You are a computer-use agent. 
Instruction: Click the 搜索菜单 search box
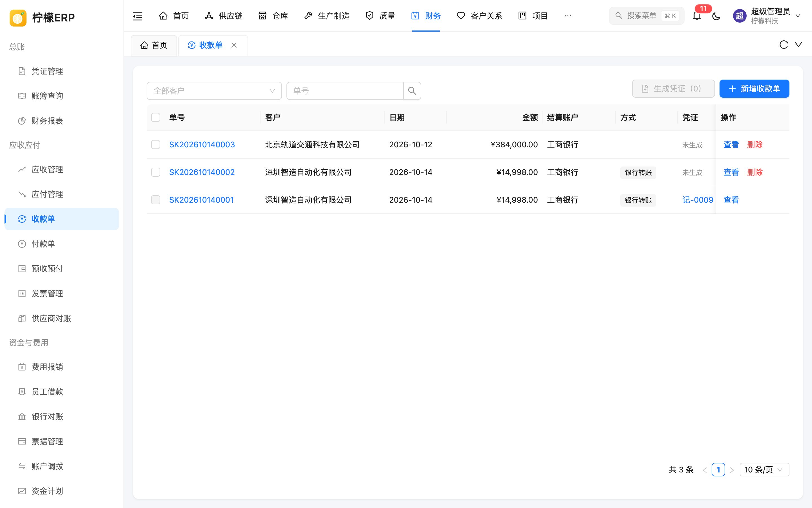(646, 16)
